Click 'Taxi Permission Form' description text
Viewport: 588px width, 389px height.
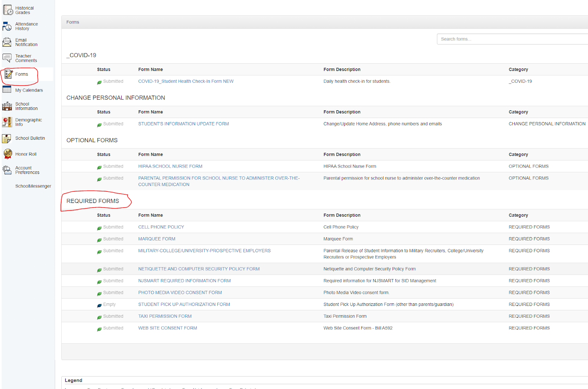(345, 316)
